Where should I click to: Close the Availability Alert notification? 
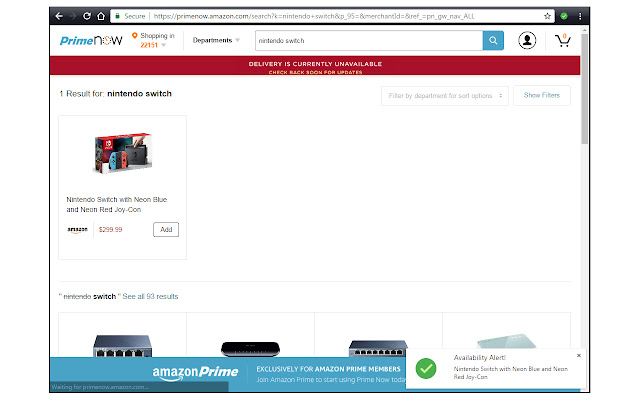point(579,356)
